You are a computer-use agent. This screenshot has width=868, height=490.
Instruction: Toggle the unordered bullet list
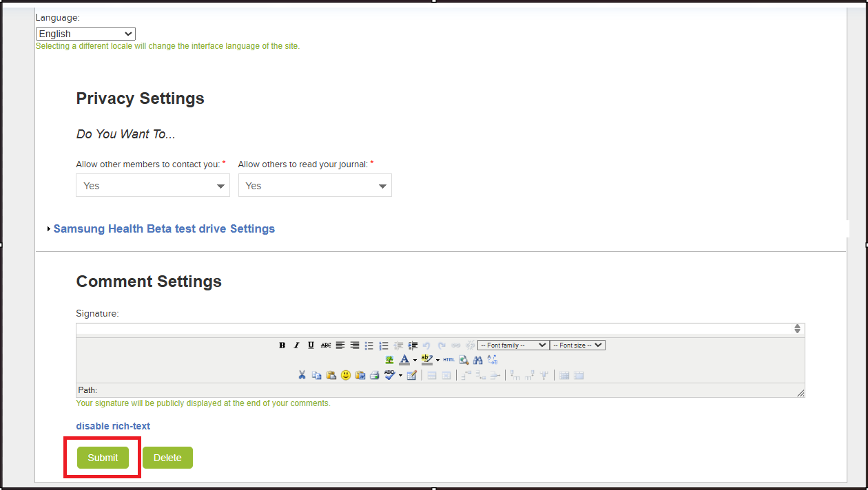(369, 345)
